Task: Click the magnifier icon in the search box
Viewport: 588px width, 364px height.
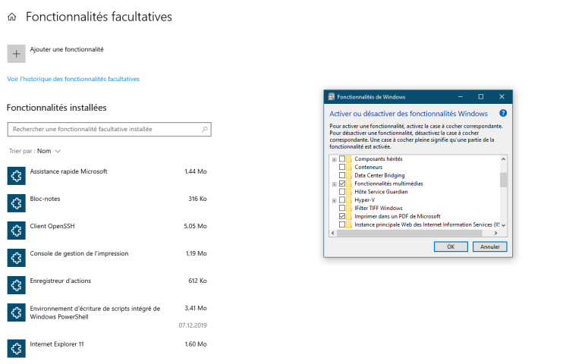Action: pos(205,130)
